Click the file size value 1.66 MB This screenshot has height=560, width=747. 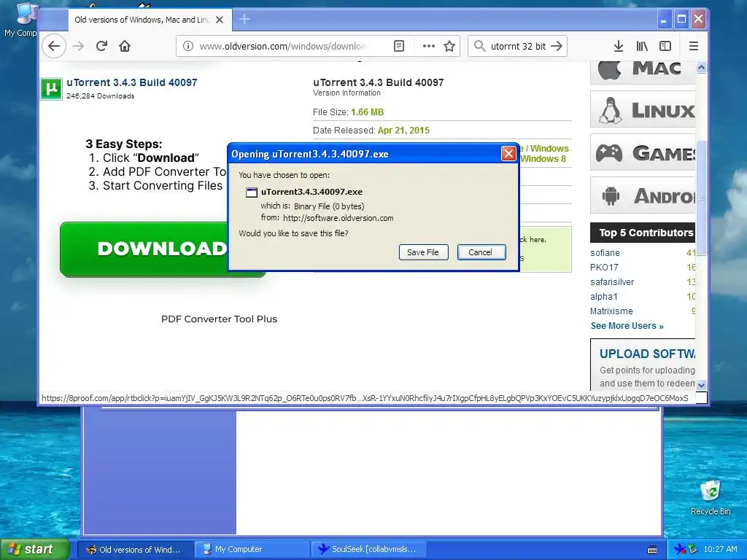(368, 112)
